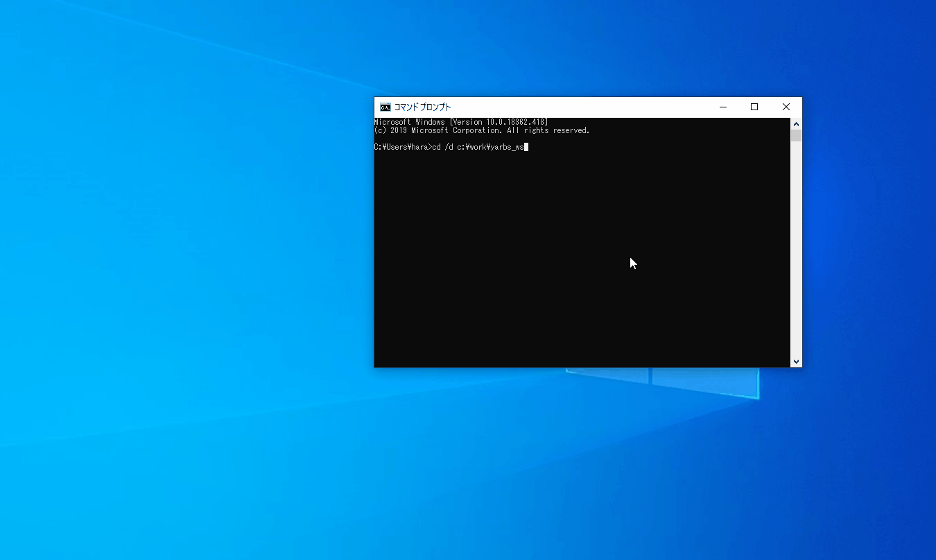The width and height of the screenshot is (936, 560).
Task: Click the vertical scrollbar thumb
Action: (796, 135)
